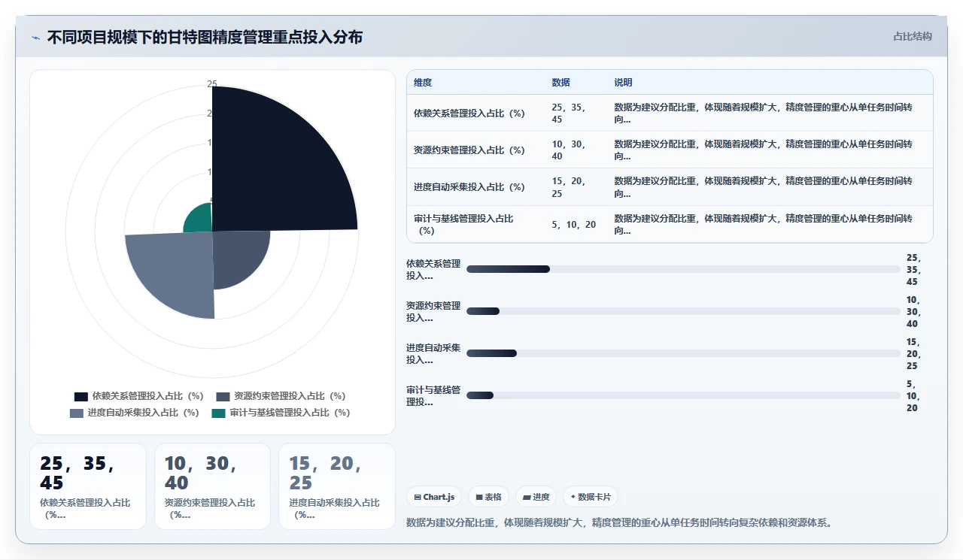Click the dark navy legend color box
This screenshot has width=963, height=560.
coord(81,396)
